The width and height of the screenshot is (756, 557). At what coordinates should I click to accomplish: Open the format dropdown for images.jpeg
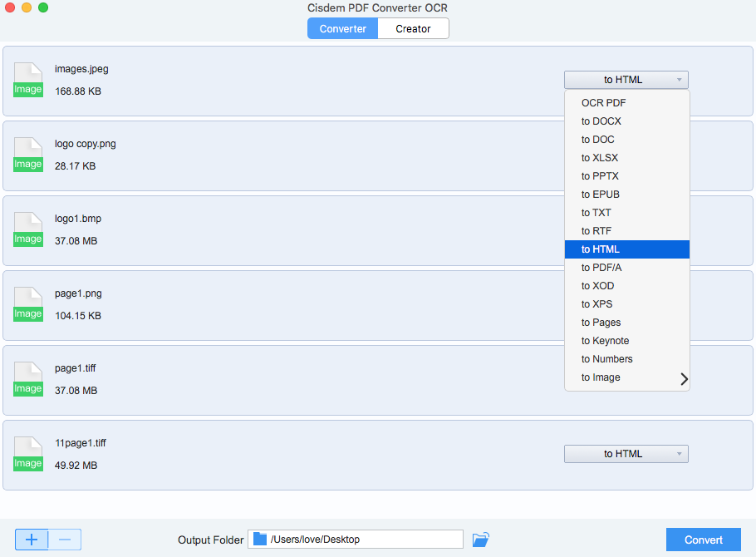626,80
